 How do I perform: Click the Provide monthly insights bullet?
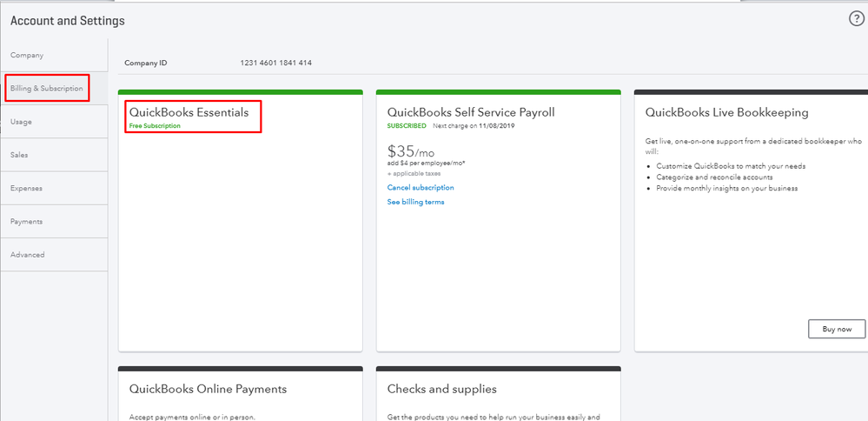click(x=727, y=189)
